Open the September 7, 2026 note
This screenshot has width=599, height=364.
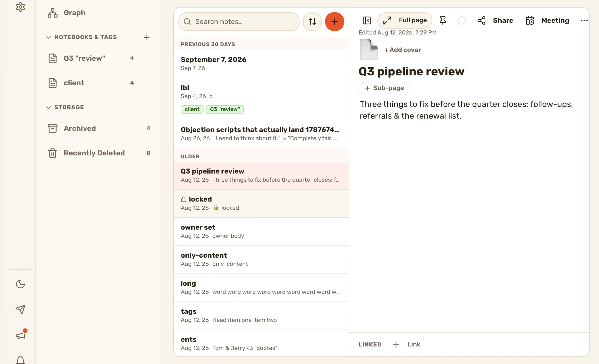pos(261,64)
